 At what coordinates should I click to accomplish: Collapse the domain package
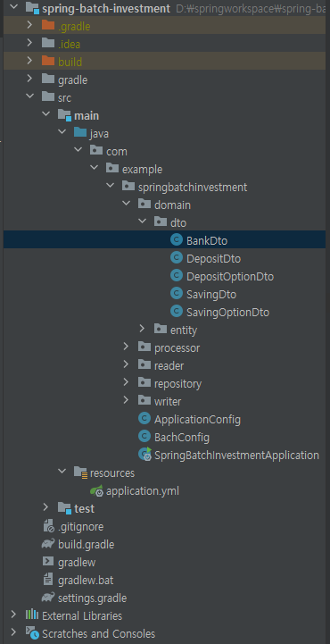(x=126, y=204)
